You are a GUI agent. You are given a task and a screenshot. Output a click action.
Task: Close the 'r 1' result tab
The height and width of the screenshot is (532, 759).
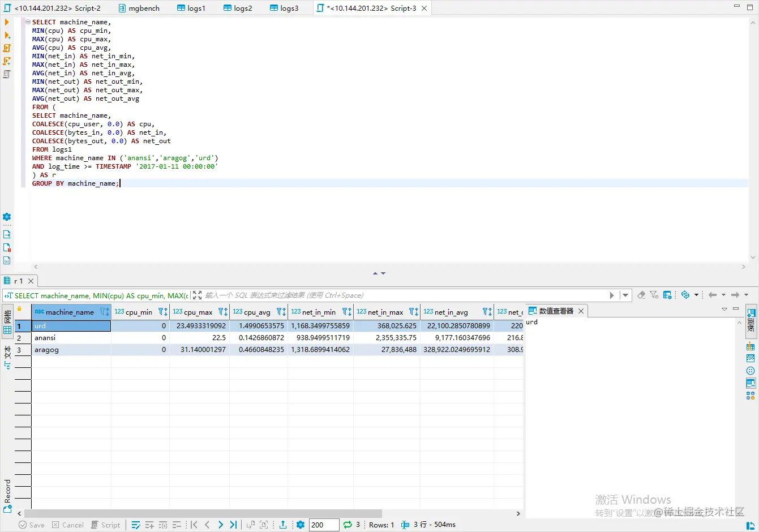coord(31,281)
